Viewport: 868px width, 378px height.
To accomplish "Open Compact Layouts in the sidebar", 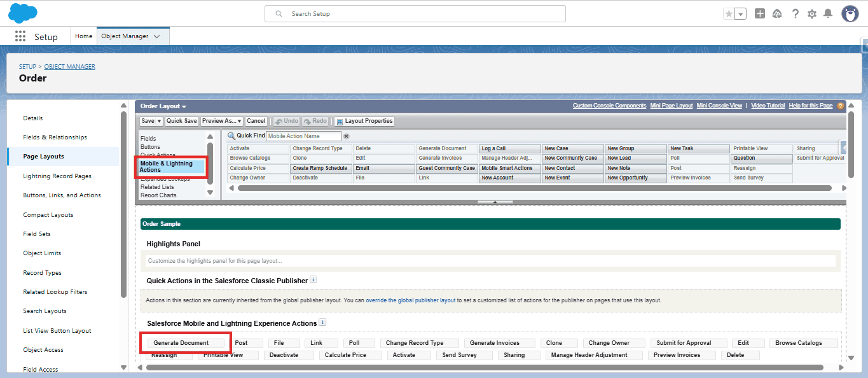I will [x=48, y=215].
